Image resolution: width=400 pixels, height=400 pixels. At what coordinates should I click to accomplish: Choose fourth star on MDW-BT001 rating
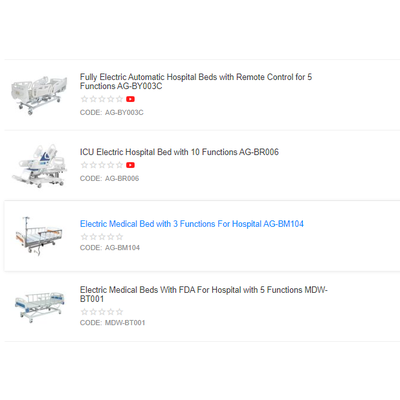pos(111,312)
